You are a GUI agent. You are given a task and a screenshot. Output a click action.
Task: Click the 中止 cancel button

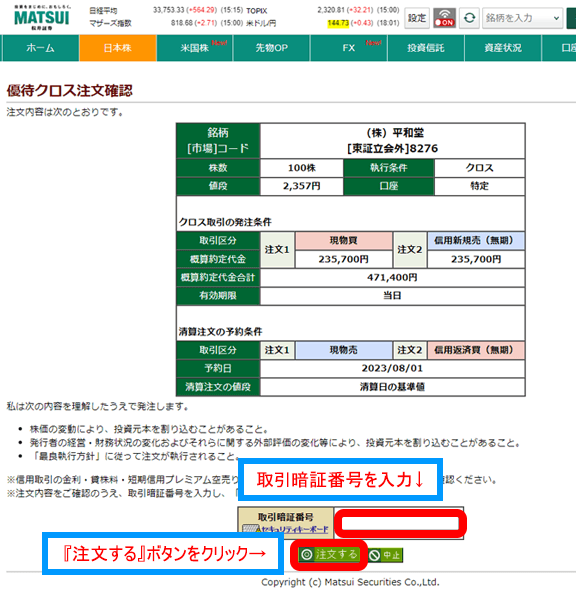pos(386,555)
